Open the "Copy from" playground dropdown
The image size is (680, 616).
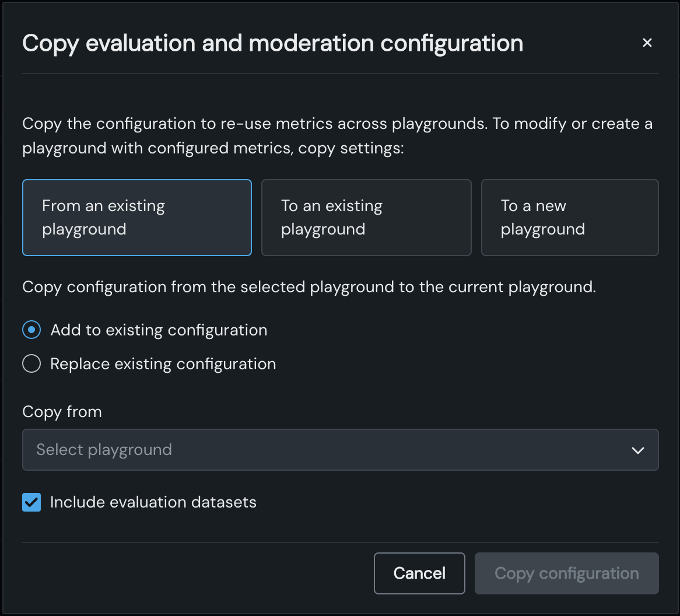click(x=340, y=450)
